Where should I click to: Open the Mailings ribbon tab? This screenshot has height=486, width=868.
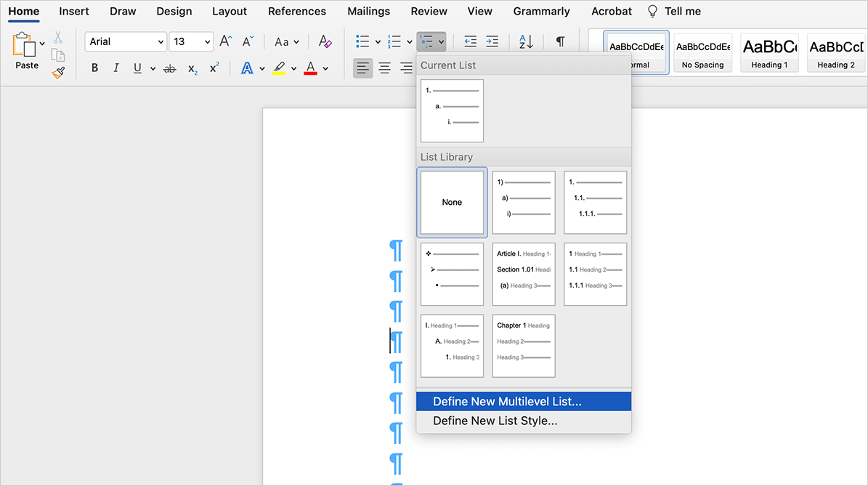point(368,11)
